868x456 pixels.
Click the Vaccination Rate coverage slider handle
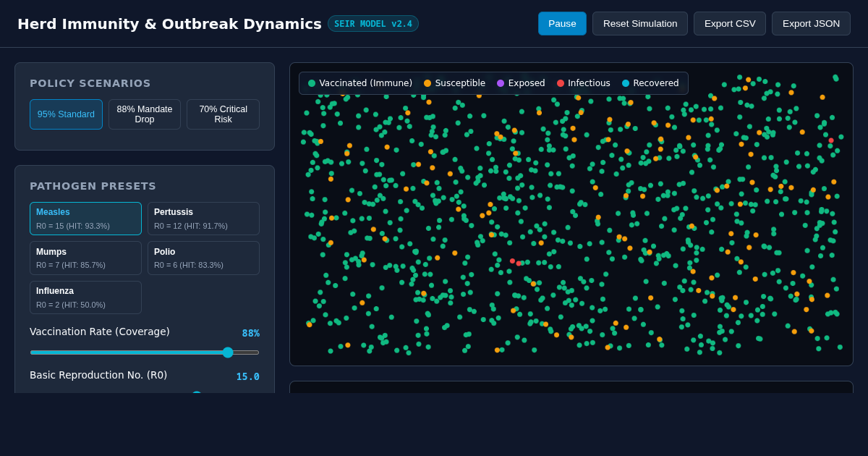point(228,352)
